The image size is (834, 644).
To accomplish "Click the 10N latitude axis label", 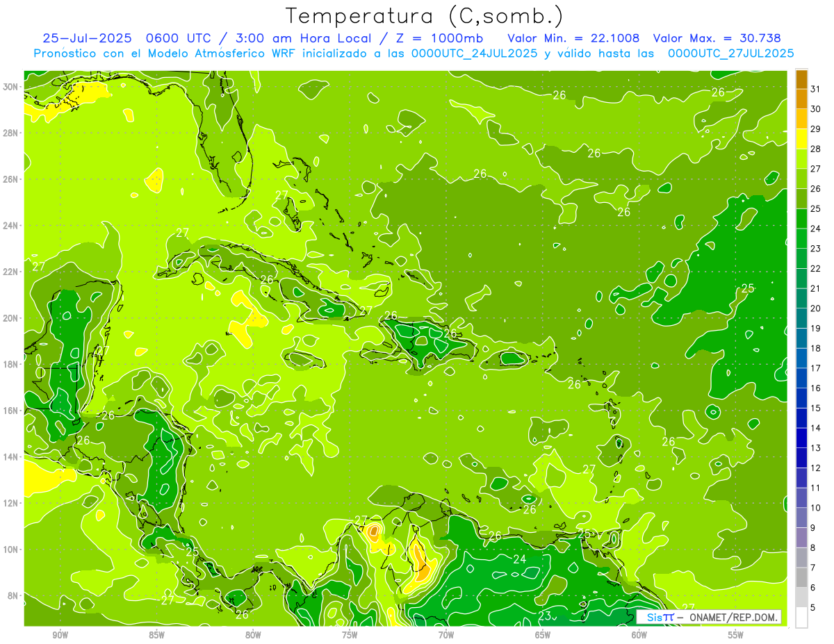I will (x=10, y=550).
